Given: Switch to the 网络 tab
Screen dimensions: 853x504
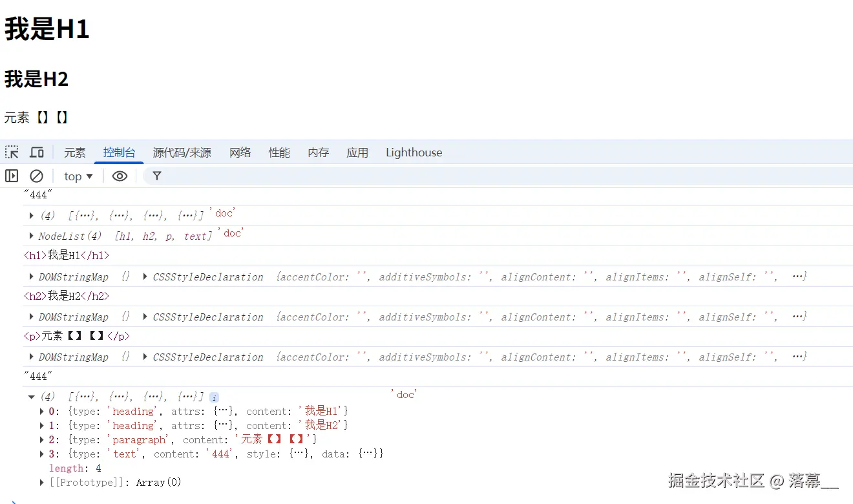Looking at the screenshot, I should point(240,152).
